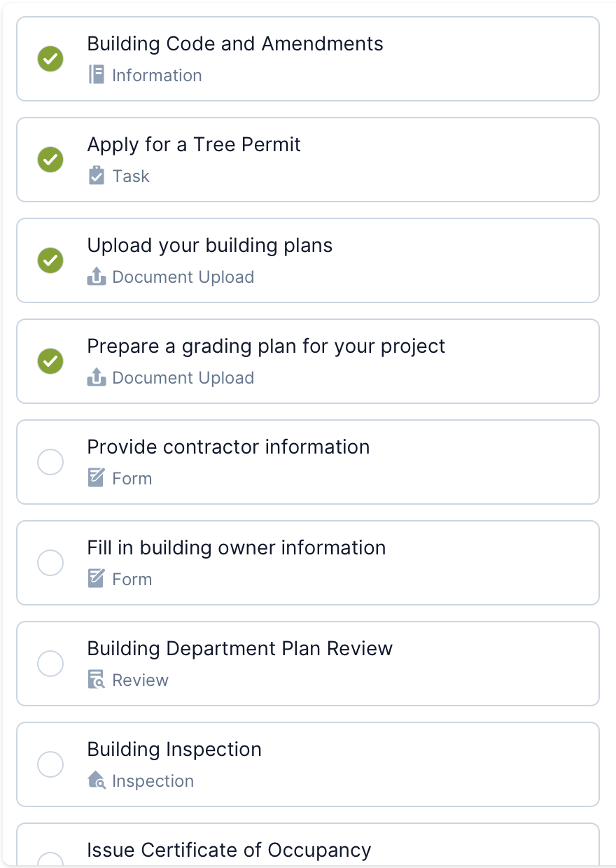Open the Apply for a Tree Permit title
Viewport: 616px width, 868px height.
point(194,144)
